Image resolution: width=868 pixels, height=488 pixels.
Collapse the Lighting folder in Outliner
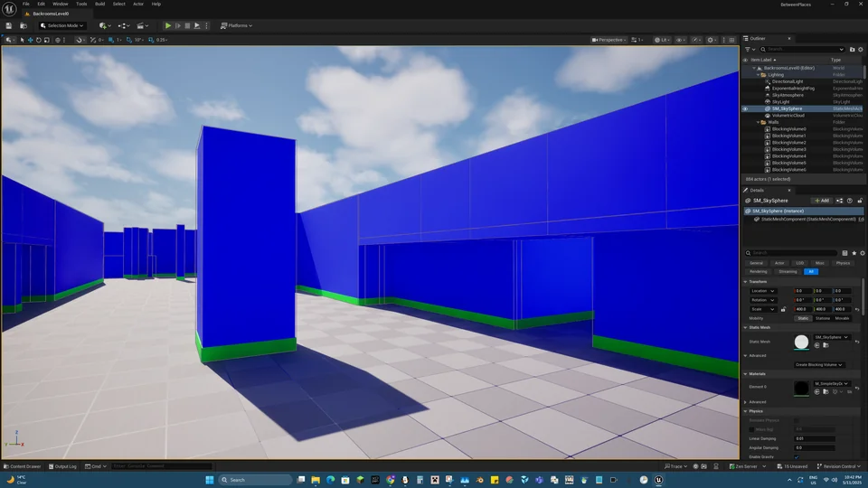point(759,75)
